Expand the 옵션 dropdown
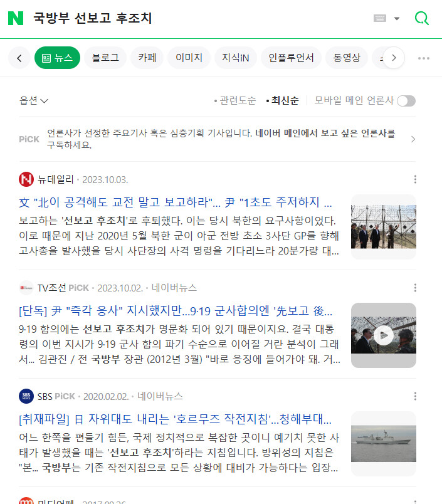 coord(33,100)
